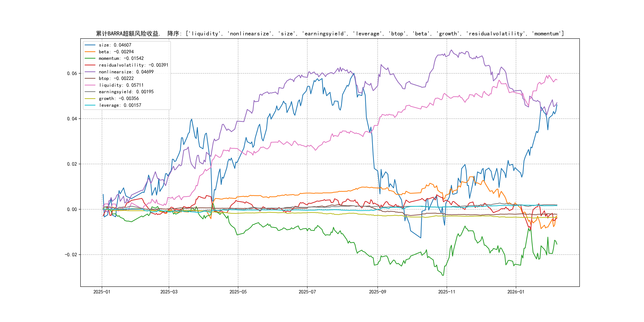Click the red residualvolatility legend swatch
644x322 pixels.
click(90, 65)
